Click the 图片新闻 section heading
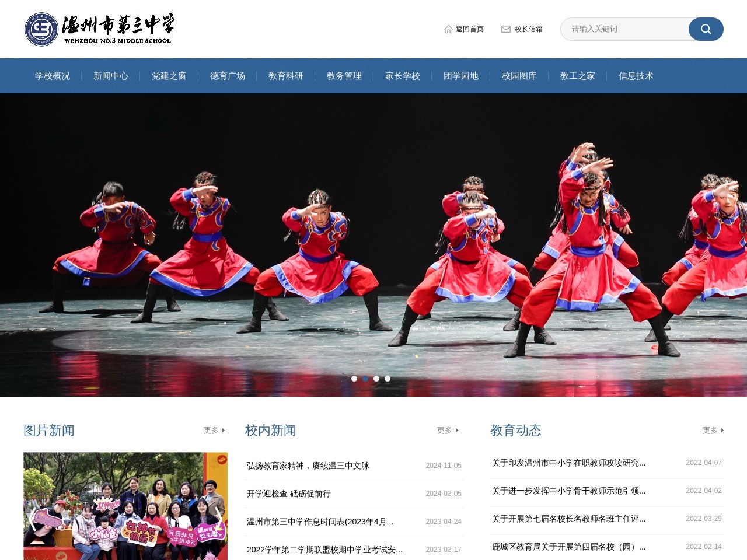The height and width of the screenshot is (560, 747). (49, 430)
